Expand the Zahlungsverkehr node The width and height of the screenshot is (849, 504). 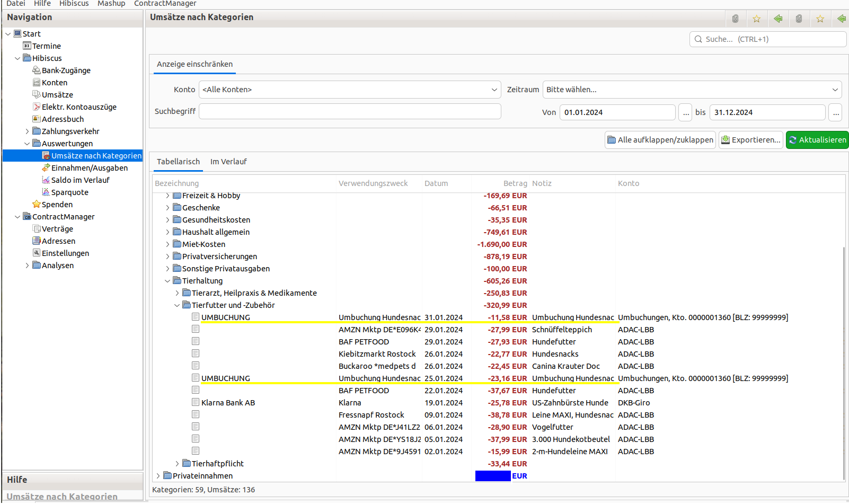click(x=27, y=131)
